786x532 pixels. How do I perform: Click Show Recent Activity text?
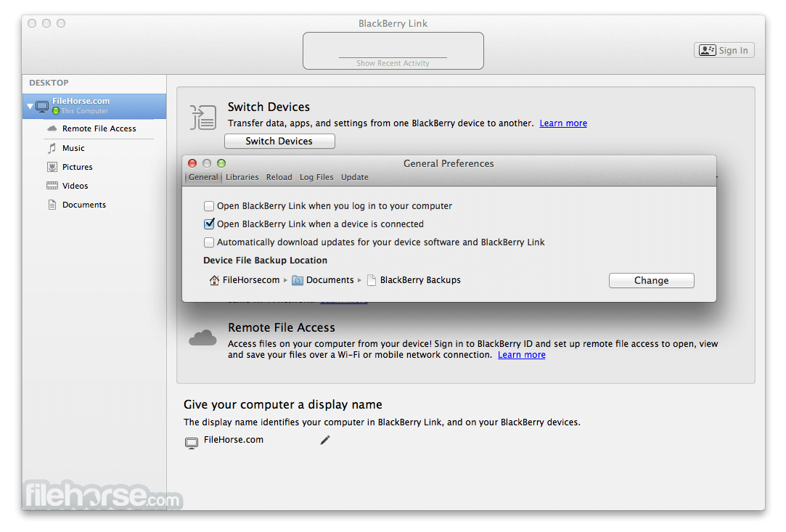393,63
